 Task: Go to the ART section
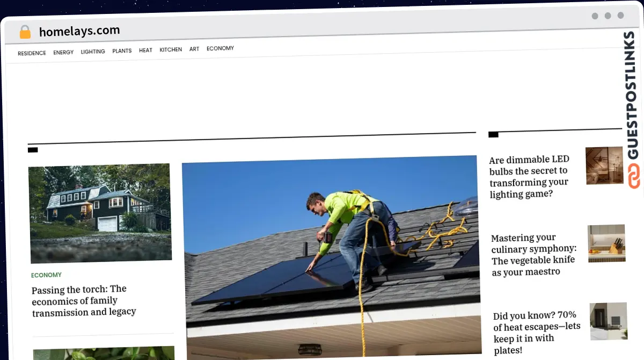tap(194, 49)
